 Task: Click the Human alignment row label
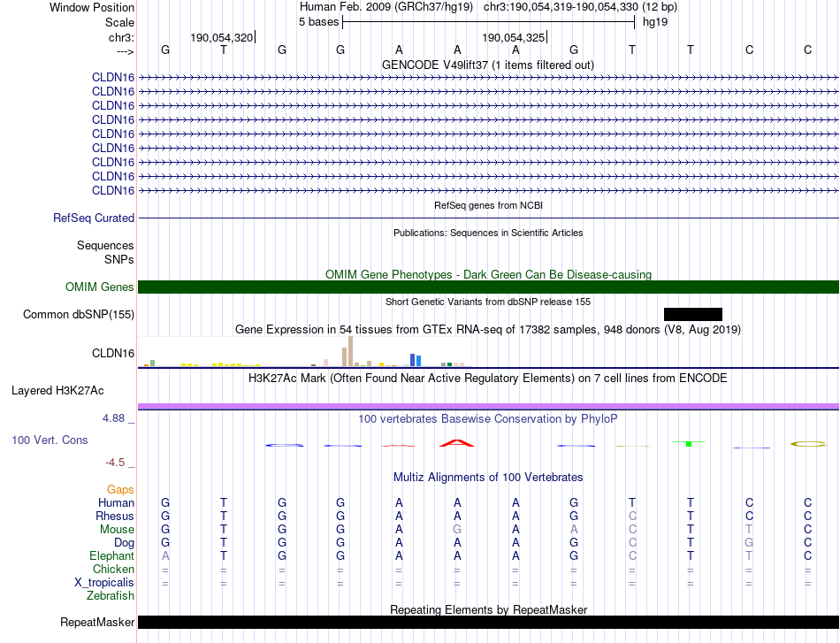pos(116,502)
